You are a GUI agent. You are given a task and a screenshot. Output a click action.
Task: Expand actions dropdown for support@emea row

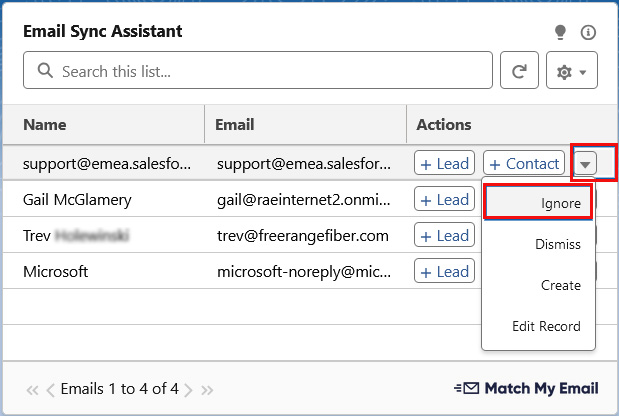[x=586, y=163]
